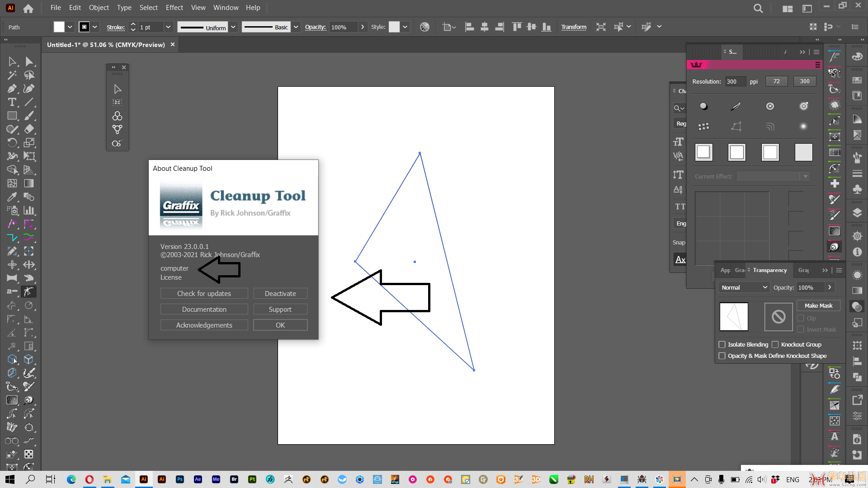
Task: Select the Scale tool
Action: tap(29, 143)
